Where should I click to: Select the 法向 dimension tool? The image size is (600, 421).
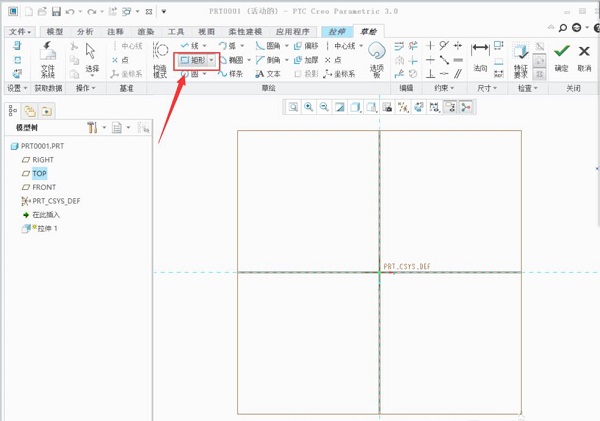(480, 55)
